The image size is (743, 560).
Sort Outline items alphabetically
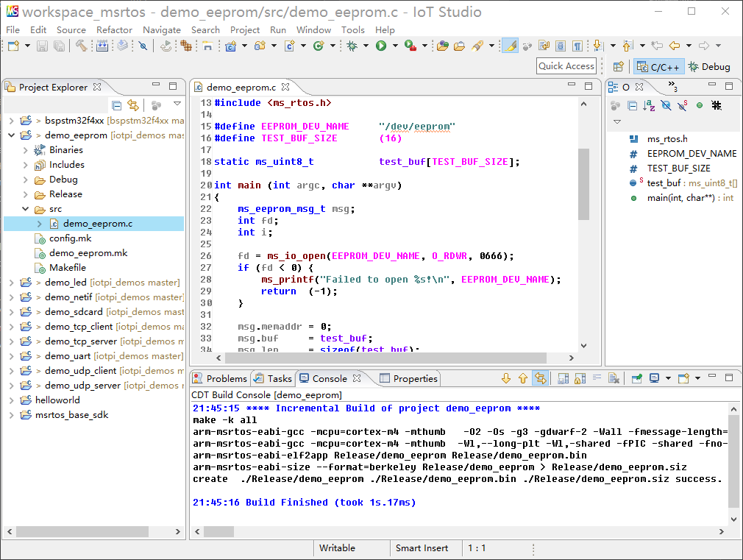point(649,105)
